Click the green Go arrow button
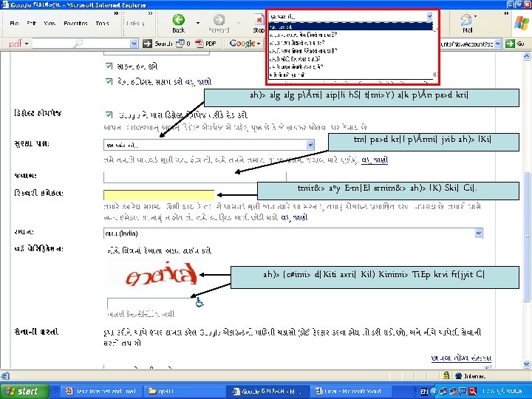Screen dimensions: 532x399 510,44
